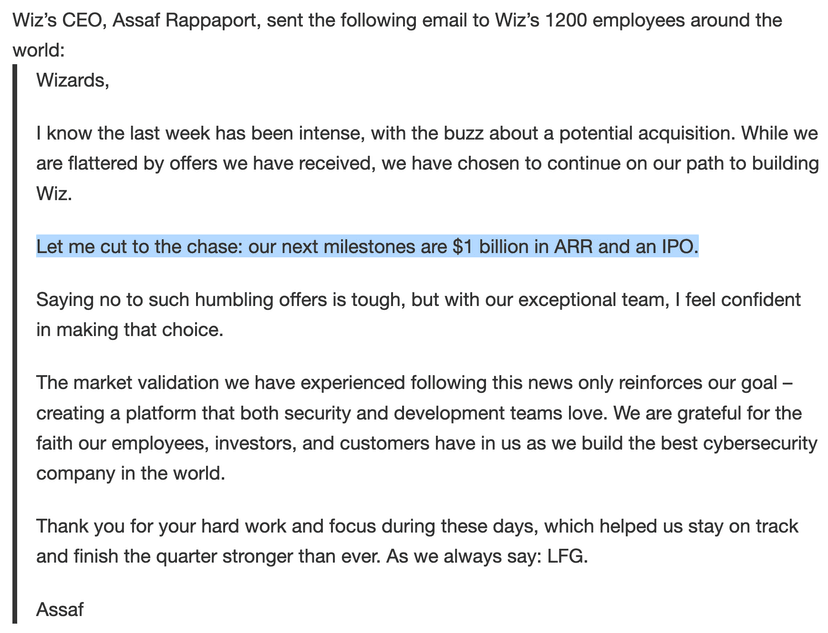Click the standalone "Wiz." line

coord(54,192)
